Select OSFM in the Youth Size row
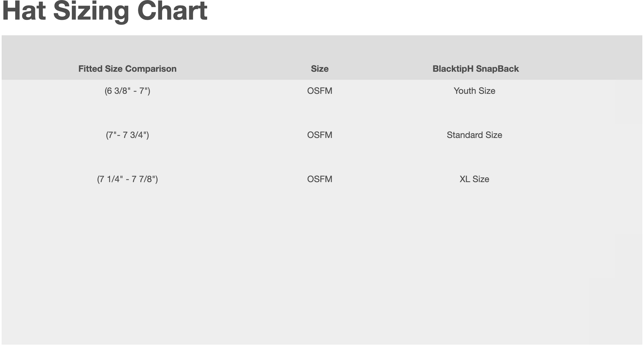 pyautogui.click(x=319, y=91)
